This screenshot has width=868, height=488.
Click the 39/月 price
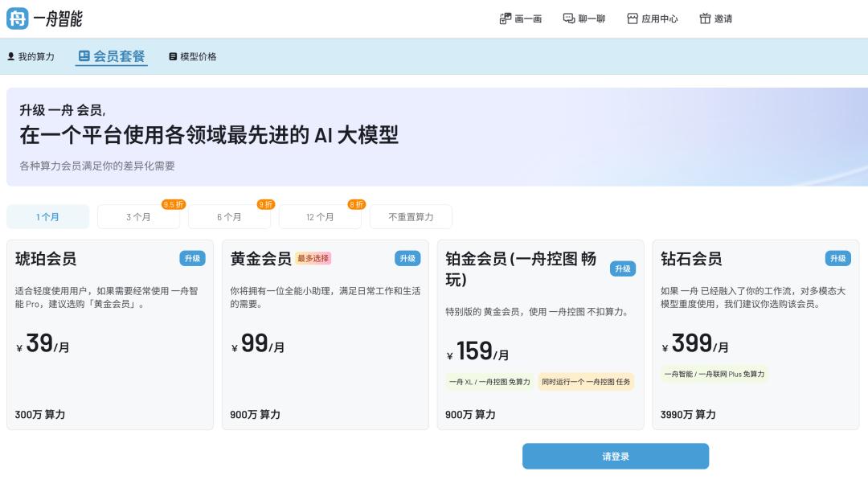(42, 344)
